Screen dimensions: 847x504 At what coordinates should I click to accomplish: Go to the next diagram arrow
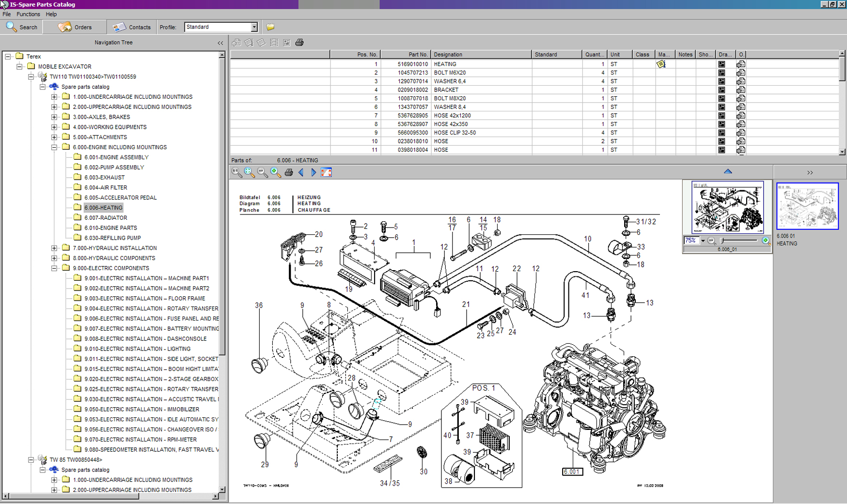click(314, 172)
